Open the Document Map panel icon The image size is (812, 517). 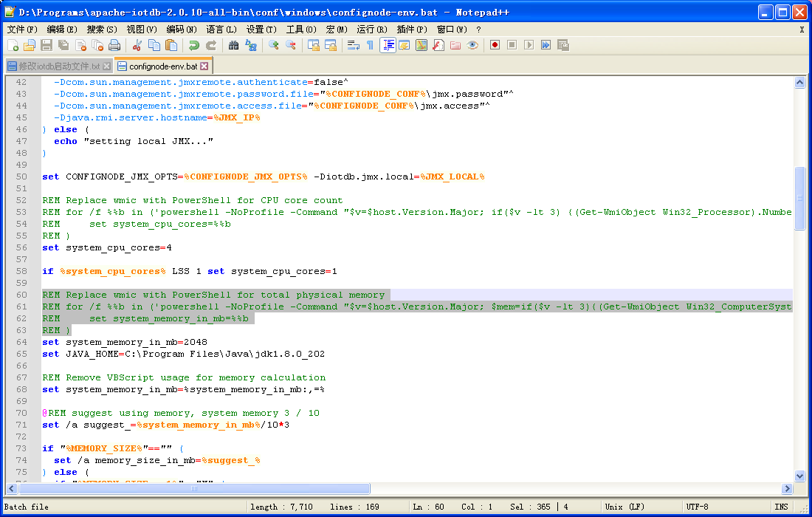[x=422, y=46]
